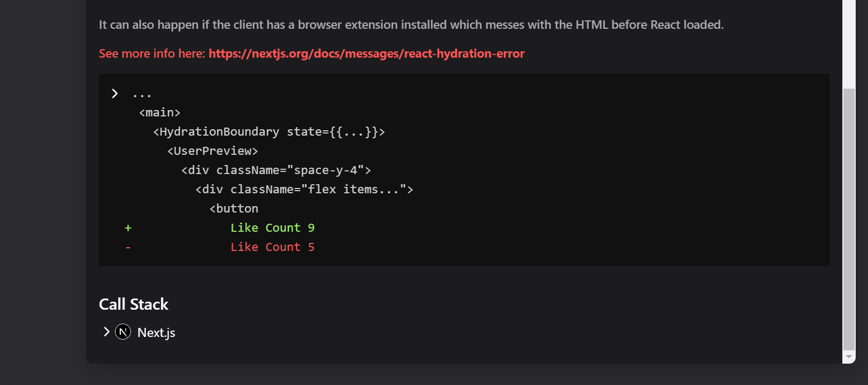The width and height of the screenshot is (868, 385).
Task: Click the red minus diff marker
Action: tap(128, 247)
